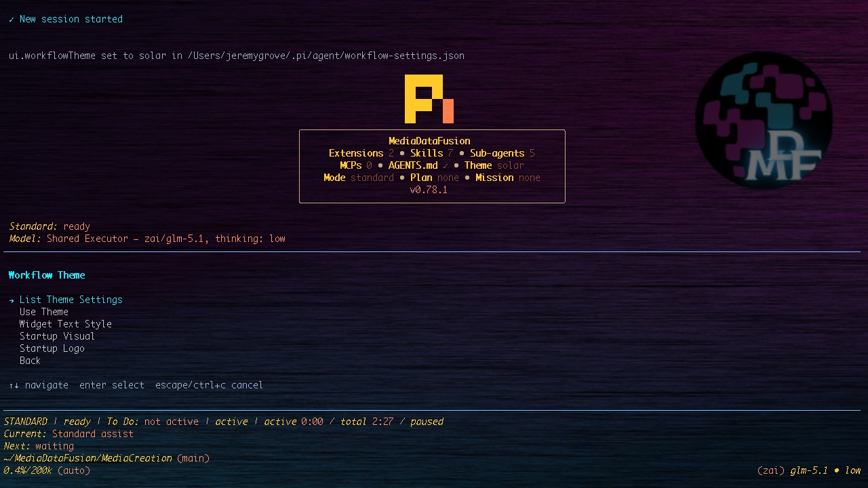Click the 'escape/ctrl+c cancel' key hint

(210, 385)
